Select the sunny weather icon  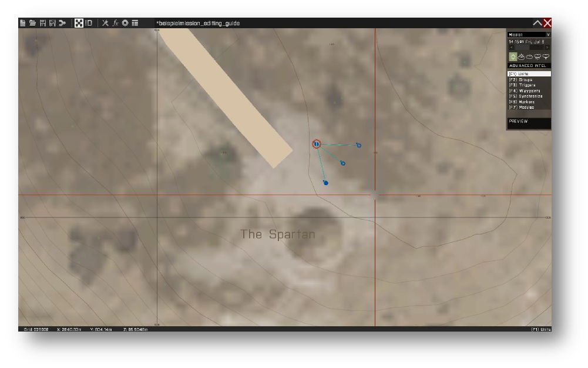[513, 56]
